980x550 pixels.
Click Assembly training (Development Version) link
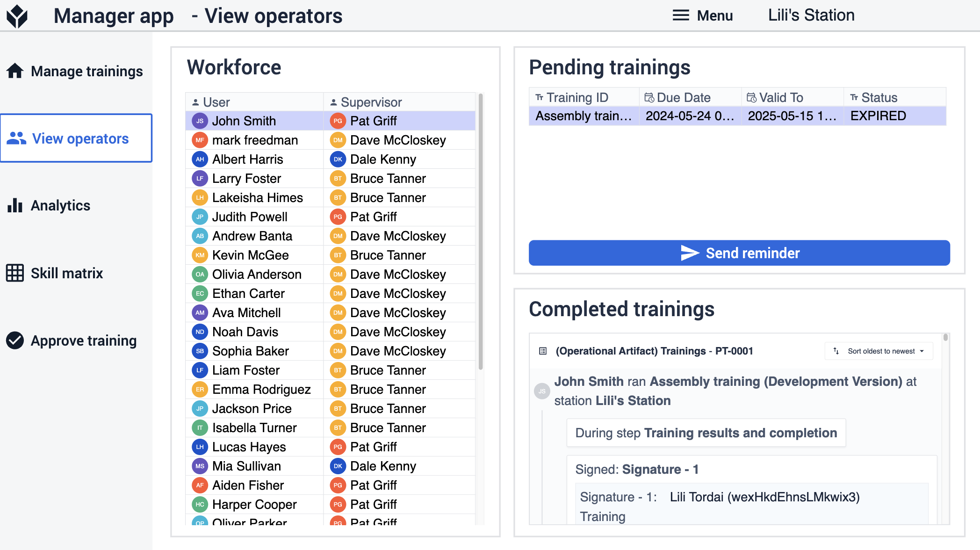776,381
